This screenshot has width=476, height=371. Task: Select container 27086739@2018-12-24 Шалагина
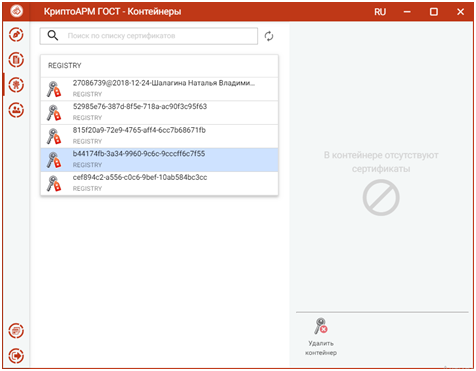coord(159,89)
